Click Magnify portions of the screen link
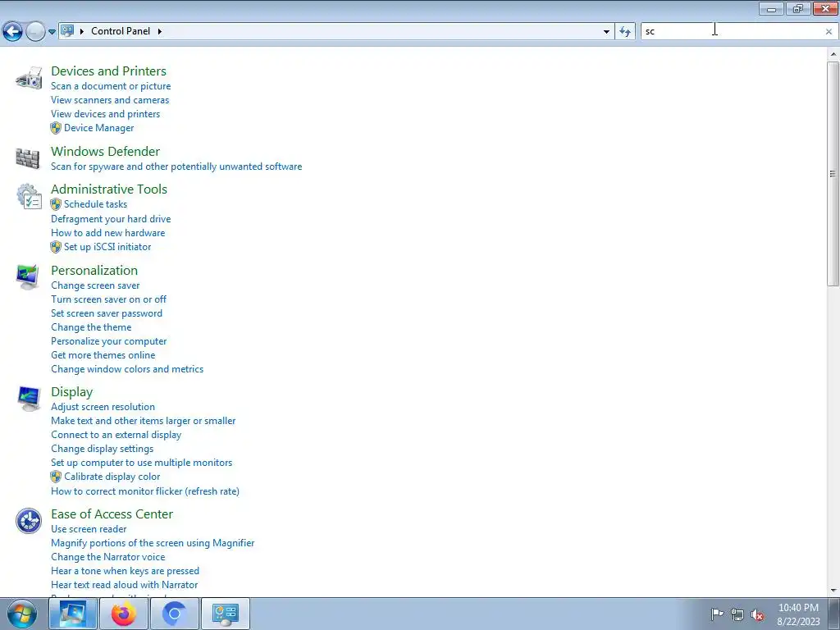 click(x=153, y=543)
